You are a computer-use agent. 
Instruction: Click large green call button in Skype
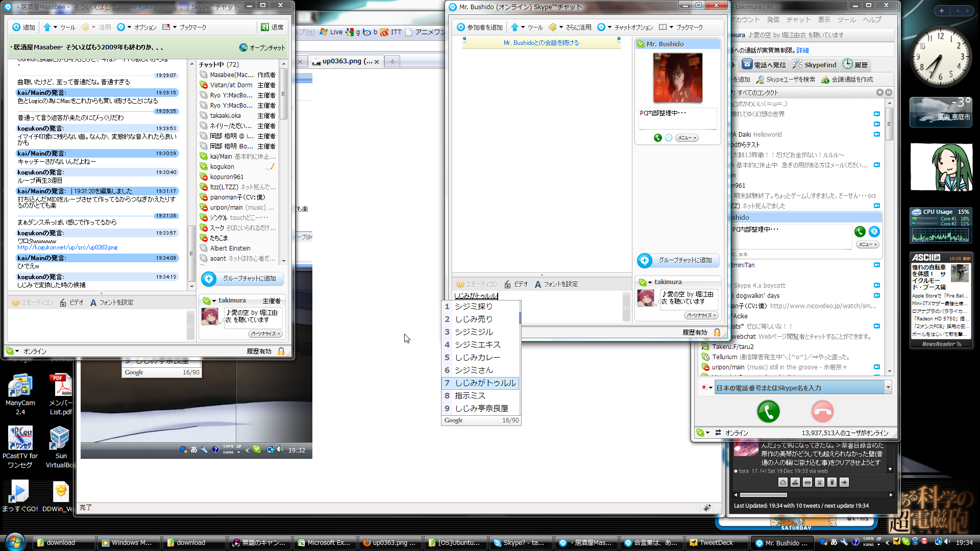pyautogui.click(x=768, y=412)
